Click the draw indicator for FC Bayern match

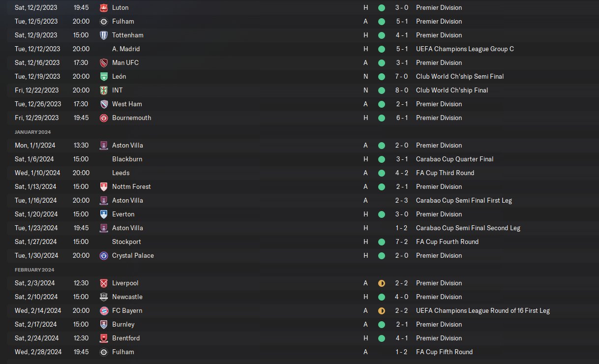tap(382, 311)
